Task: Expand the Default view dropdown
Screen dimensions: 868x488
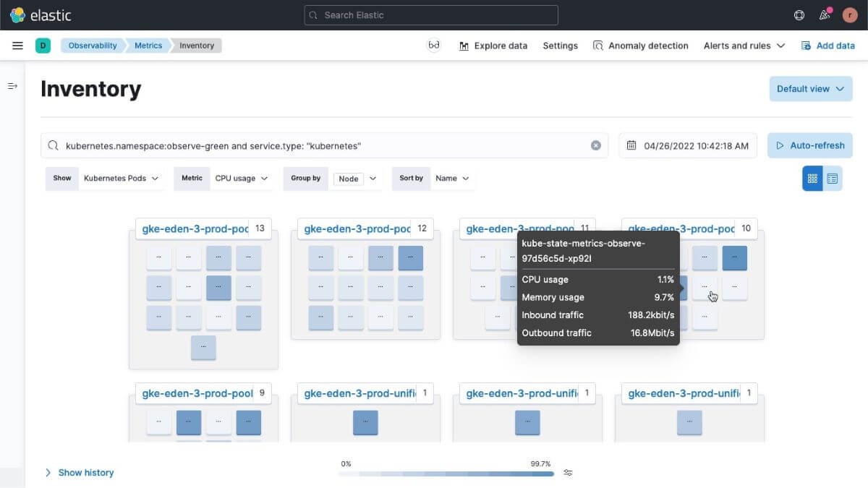Action: (810, 88)
